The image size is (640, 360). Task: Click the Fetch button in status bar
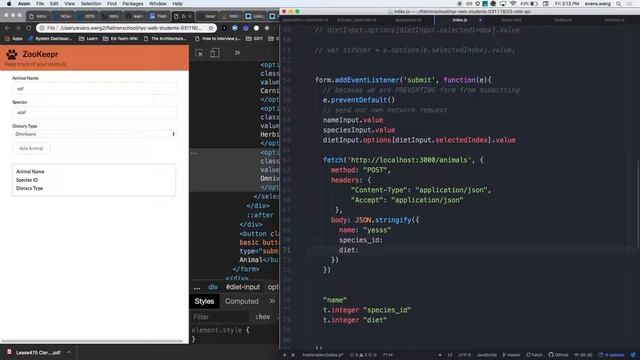click(534, 355)
